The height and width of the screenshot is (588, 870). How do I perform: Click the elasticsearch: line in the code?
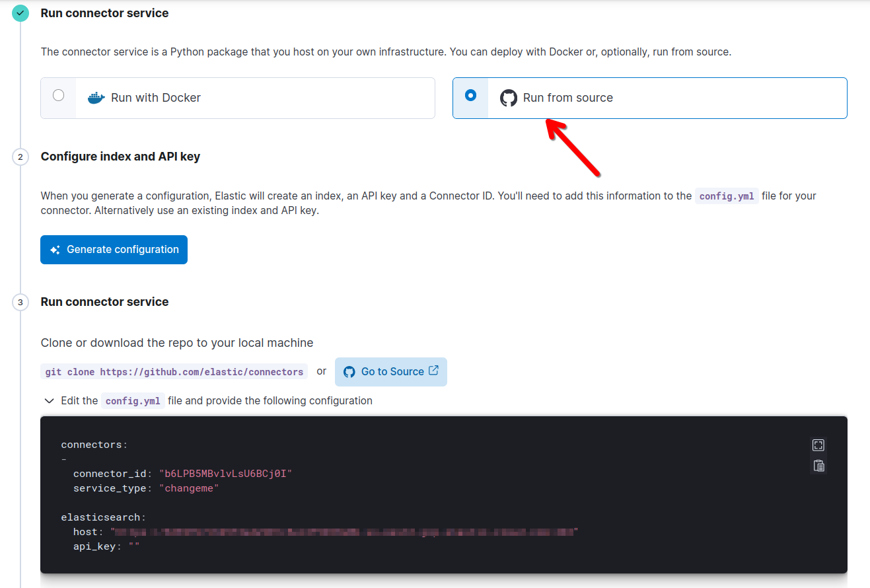point(104,517)
